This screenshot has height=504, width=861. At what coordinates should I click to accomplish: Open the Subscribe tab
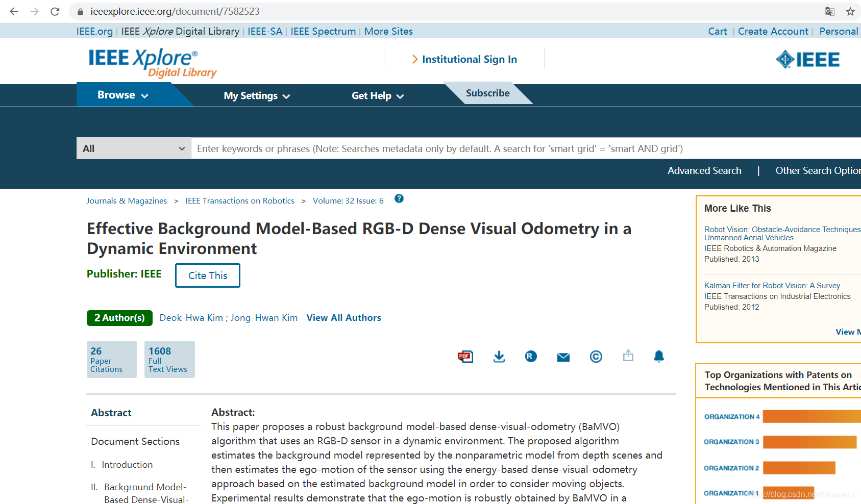tap(487, 93)
